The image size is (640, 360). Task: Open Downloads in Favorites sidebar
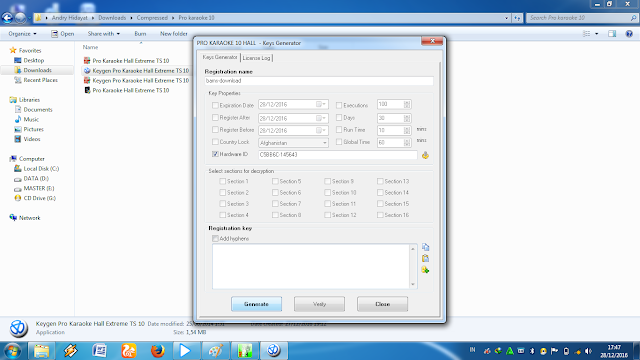(x=33, y=70)
